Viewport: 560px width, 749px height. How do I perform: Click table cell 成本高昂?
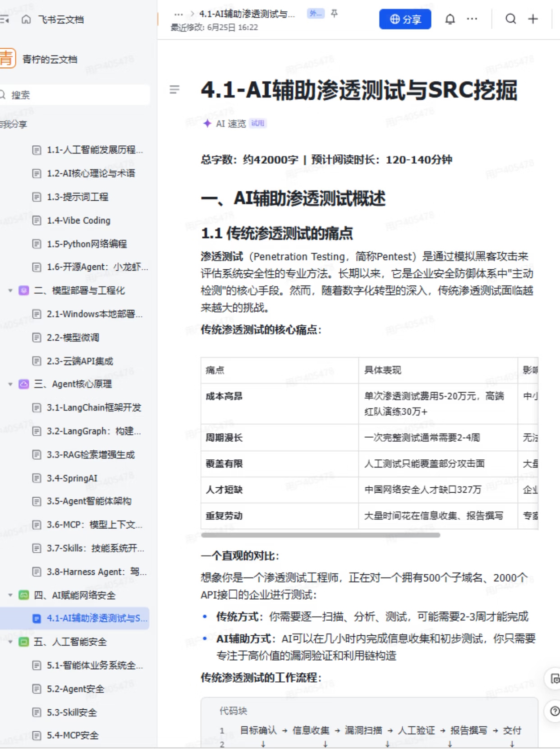[x=280, y=404]
